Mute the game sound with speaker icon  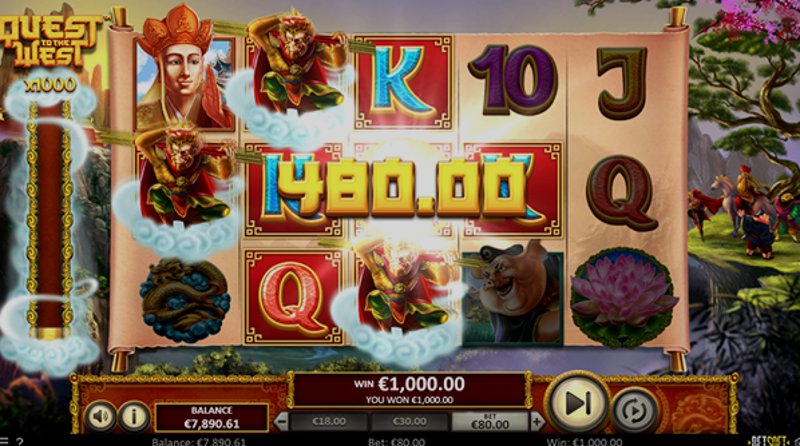coord(101,416)
